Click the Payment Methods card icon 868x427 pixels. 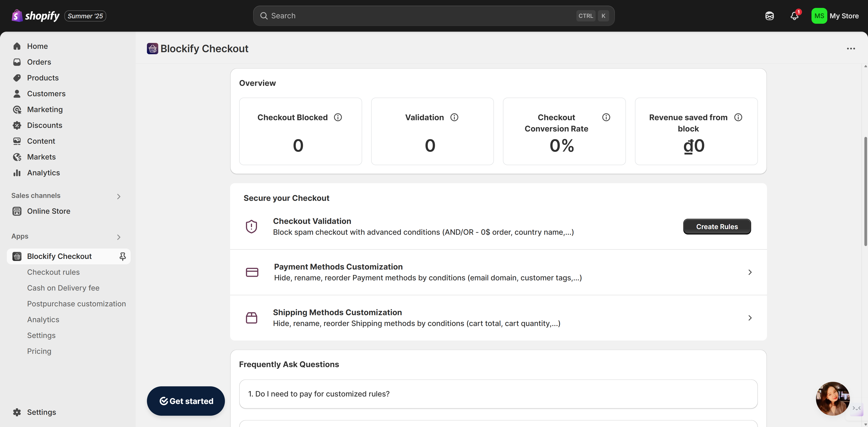[x=252, y=272]
